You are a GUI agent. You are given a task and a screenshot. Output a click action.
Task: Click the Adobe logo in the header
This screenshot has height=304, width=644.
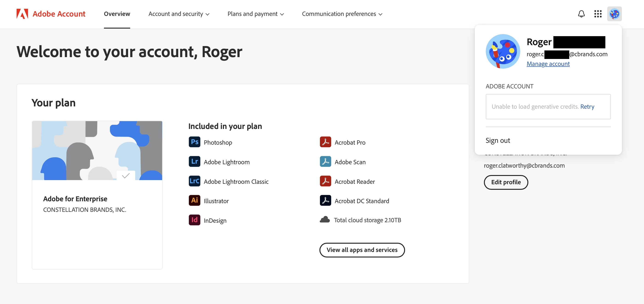tap(22, 14)
